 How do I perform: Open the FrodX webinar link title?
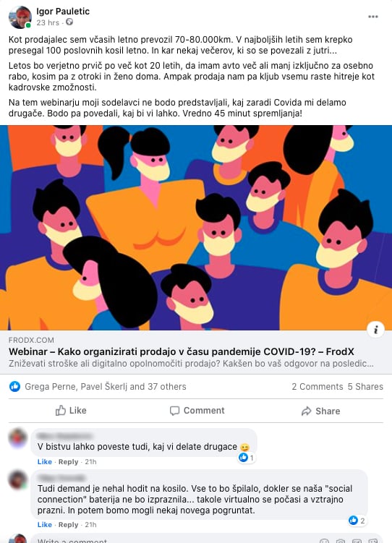(x=182, y=351)
